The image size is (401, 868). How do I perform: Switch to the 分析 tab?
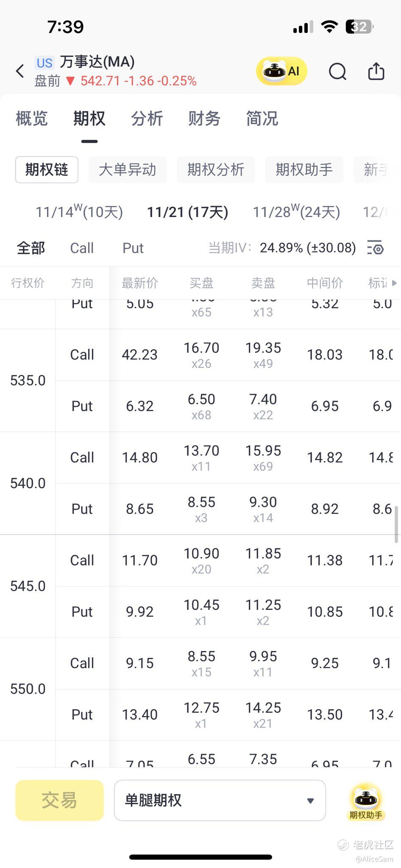tap(147, 119)
